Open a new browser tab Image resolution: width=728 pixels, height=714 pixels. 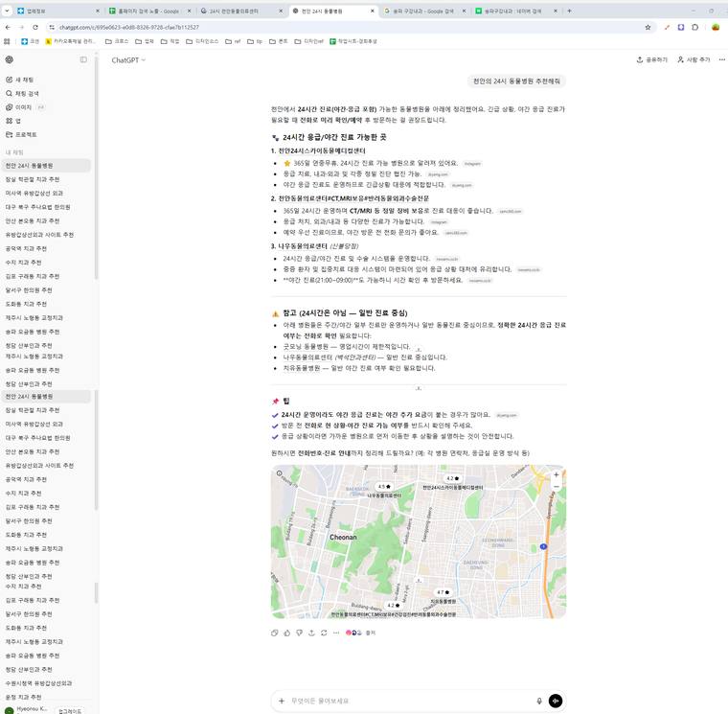[569, 11]
